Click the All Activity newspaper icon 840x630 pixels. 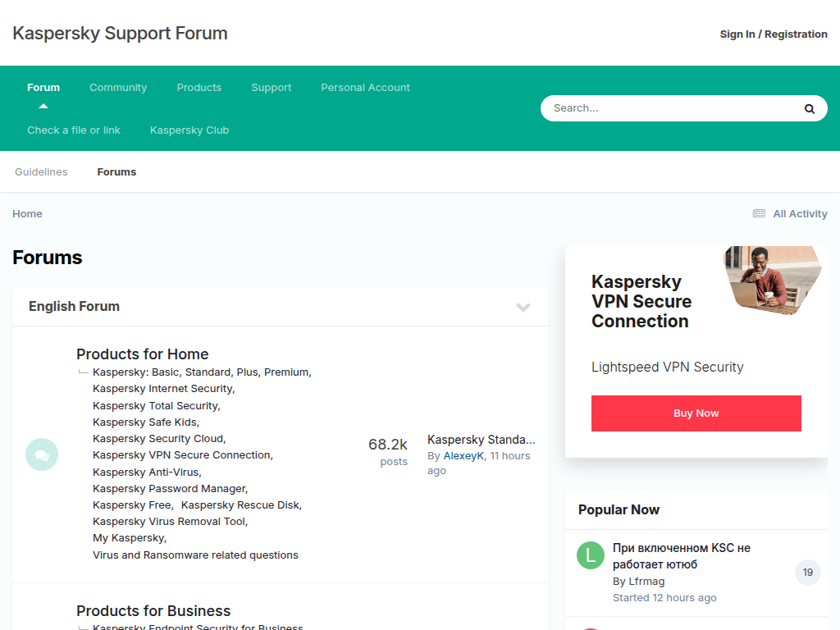point(759,213)
